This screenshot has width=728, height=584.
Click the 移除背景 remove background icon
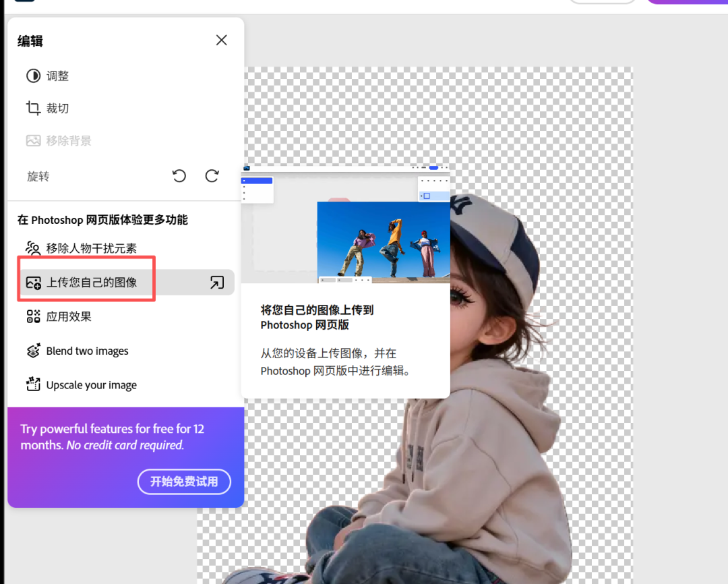[32, 140]
